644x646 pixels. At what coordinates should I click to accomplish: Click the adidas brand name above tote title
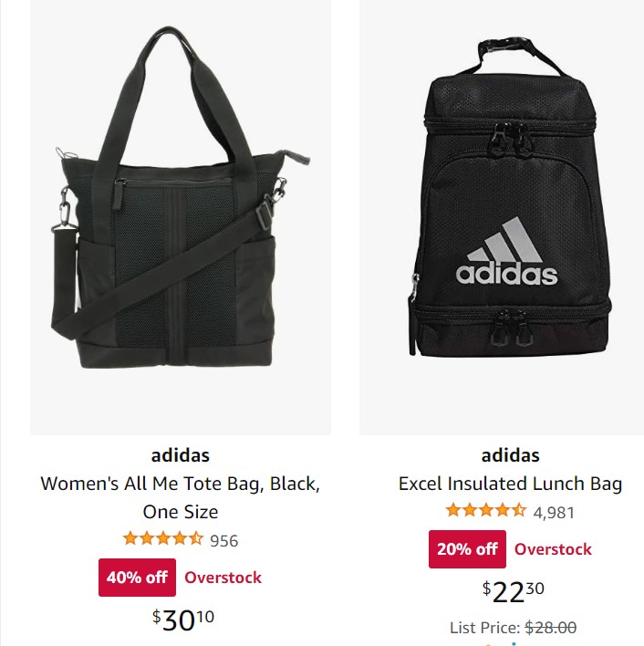[x=181, y=455]
